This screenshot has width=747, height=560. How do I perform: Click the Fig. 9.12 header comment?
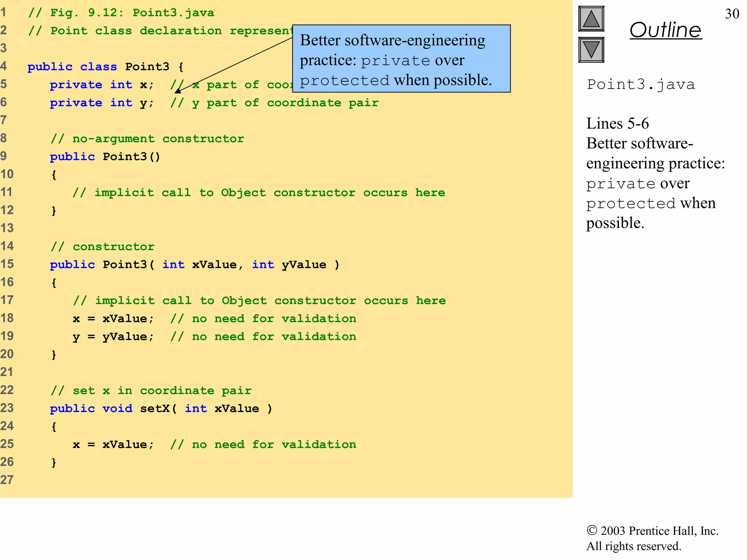pos(121,13)
